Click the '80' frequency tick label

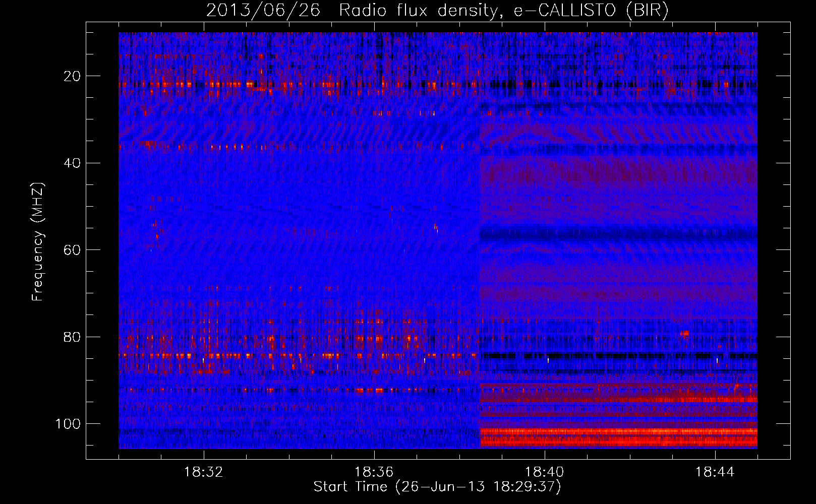pos(73,337)
